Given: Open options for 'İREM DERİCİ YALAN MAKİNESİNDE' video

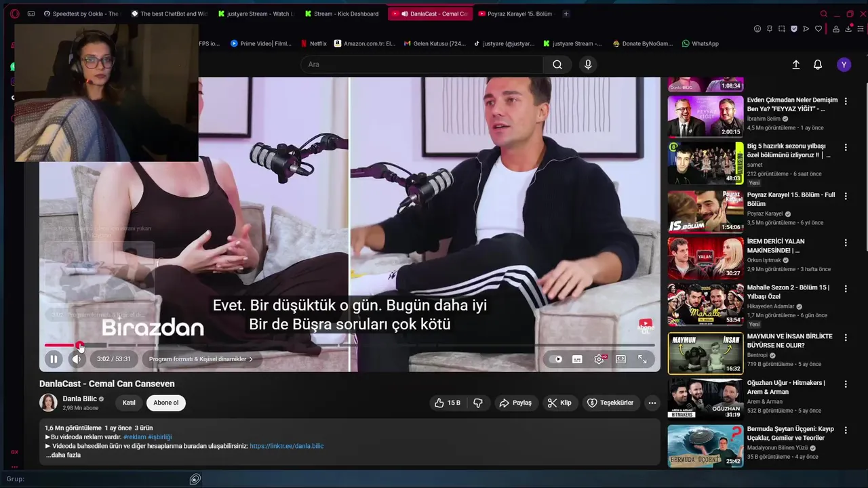Looking at the screenshot, I should [846, 243].
